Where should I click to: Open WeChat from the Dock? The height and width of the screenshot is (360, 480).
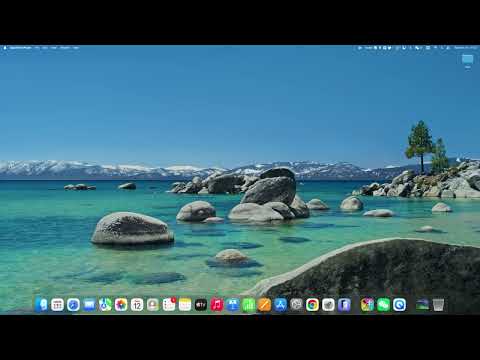tap(384, 305)
